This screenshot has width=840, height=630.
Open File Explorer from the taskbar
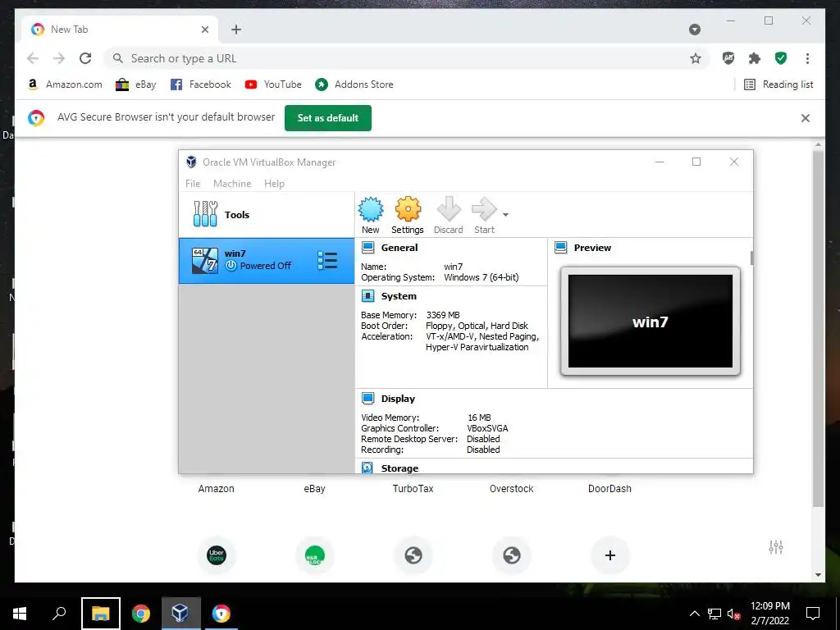click(x=101, y=614)
